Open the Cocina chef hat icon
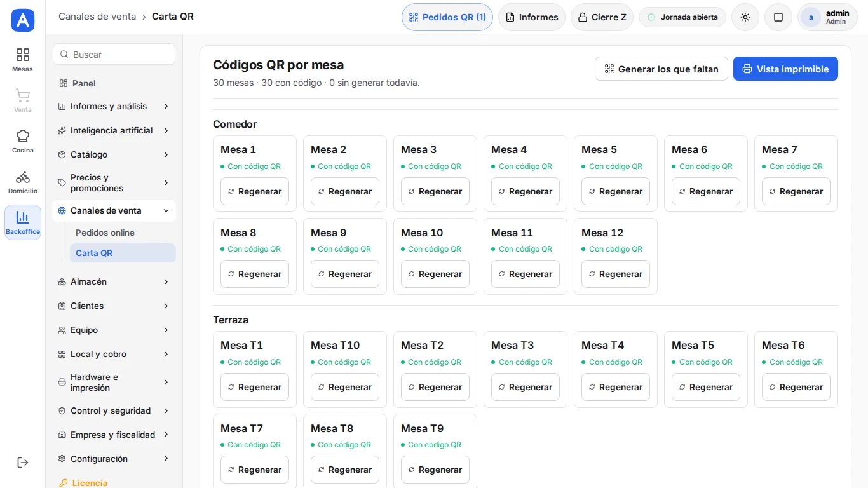 click(23, 136)
